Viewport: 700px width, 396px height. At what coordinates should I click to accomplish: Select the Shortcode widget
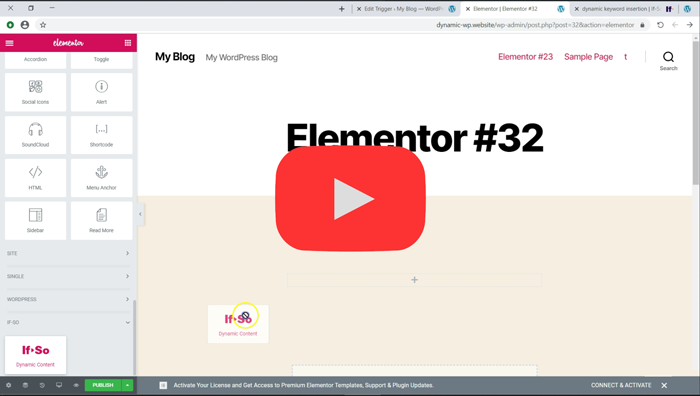[x=101, y=135]
